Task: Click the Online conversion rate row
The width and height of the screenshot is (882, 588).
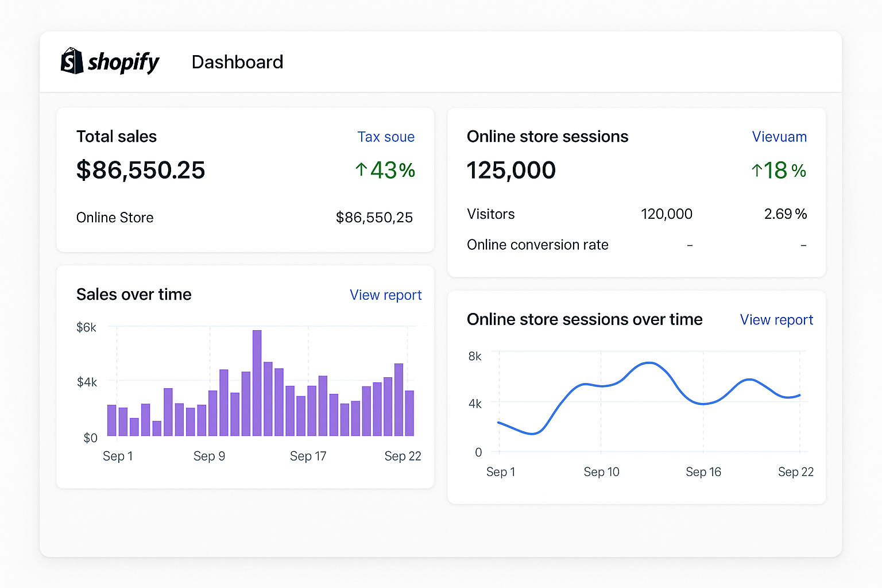Action: click(x=537, y=245)
